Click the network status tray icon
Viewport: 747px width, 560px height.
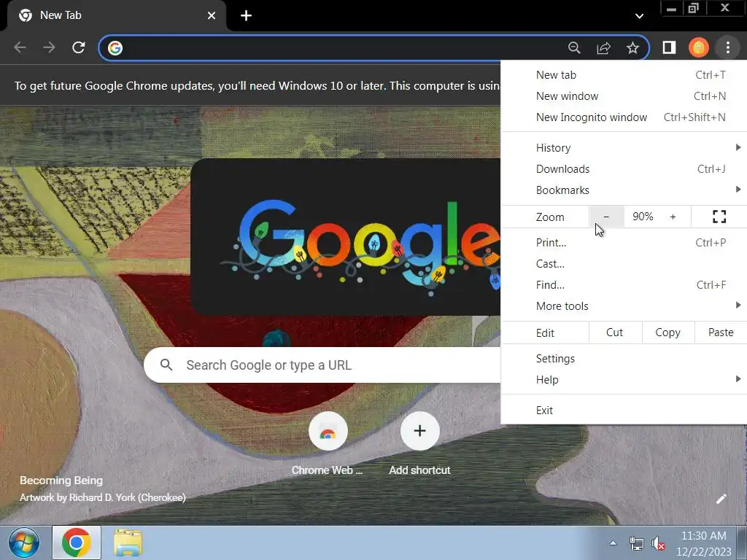636,542
